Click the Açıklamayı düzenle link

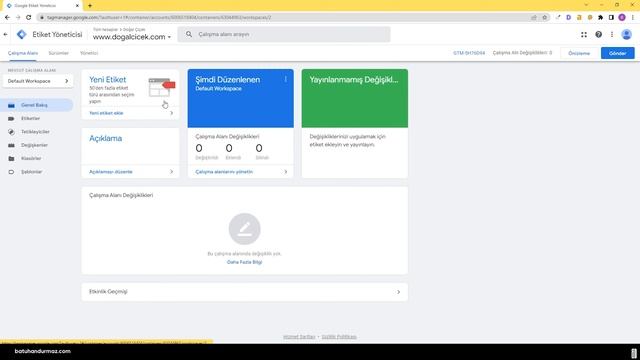point(111,172)
